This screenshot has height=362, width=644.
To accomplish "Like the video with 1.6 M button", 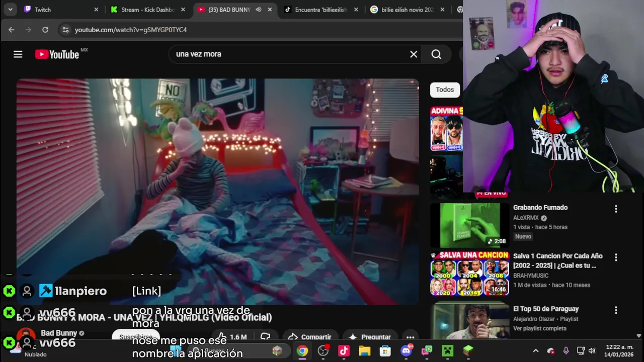I will click(232, 337).
